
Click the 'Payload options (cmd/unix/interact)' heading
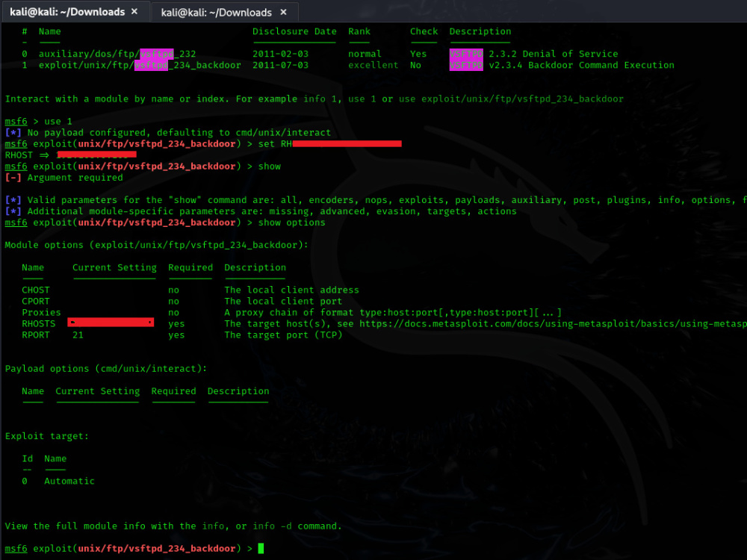click(106, 369)
